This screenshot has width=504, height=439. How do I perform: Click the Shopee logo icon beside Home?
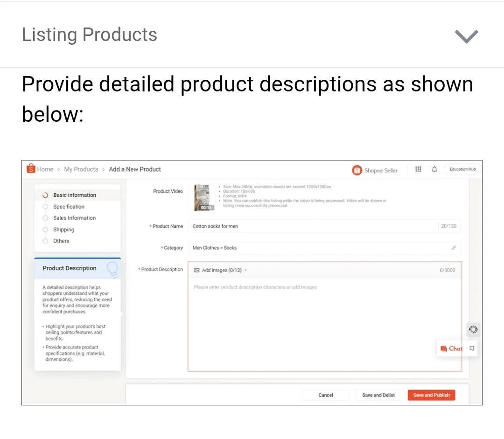[31, 169]
